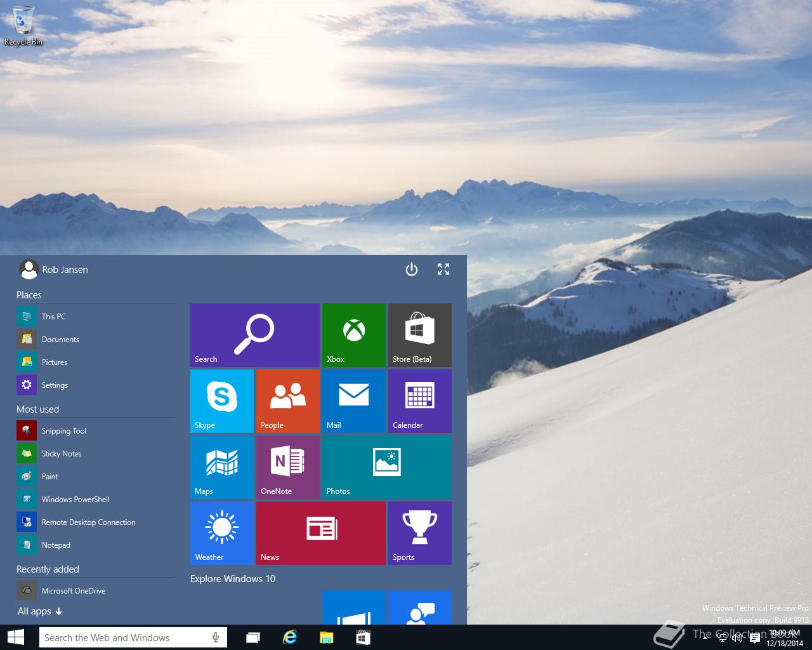Launch Paint from Most used list
The image size is (812, 650).
(x=95, y=476)
